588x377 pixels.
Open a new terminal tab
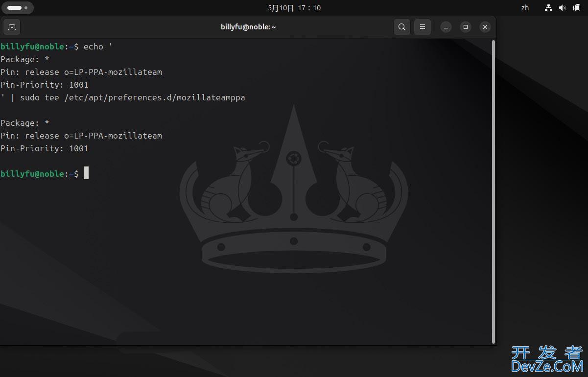[12, 27]
